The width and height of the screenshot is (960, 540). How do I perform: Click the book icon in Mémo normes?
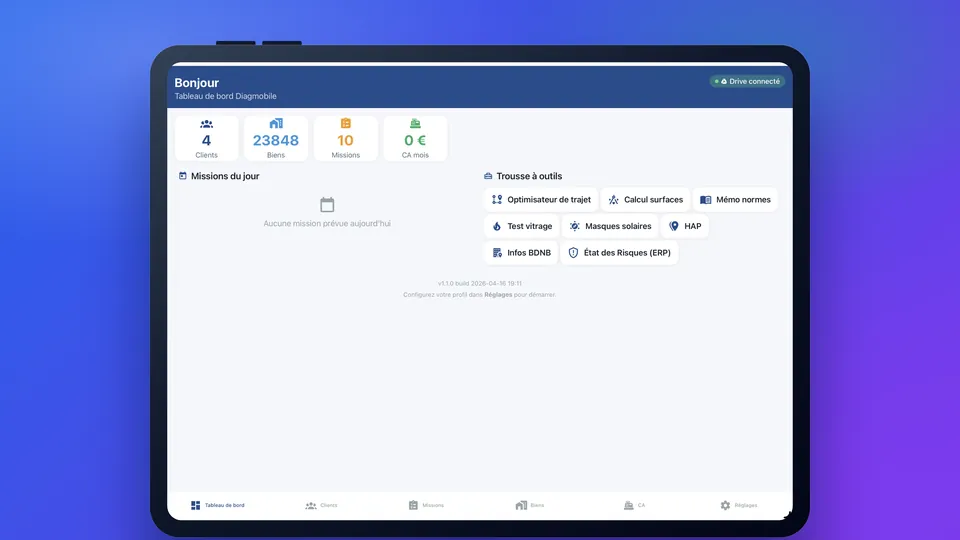pyautogui.click(x=705, y=200)
